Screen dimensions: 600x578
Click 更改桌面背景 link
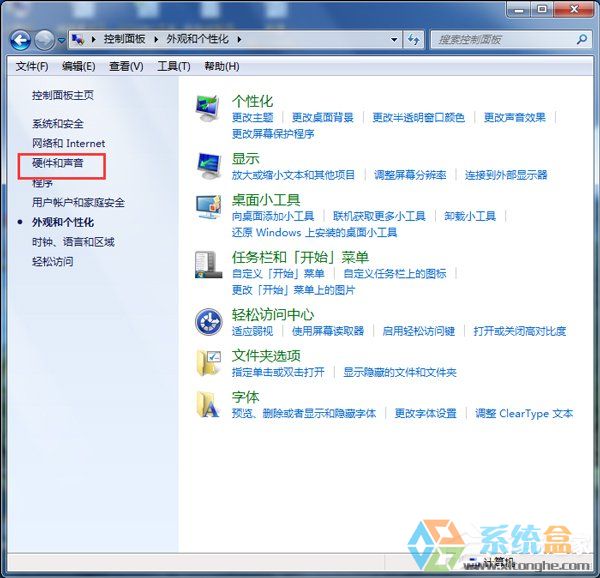click(x=323, y=117)
